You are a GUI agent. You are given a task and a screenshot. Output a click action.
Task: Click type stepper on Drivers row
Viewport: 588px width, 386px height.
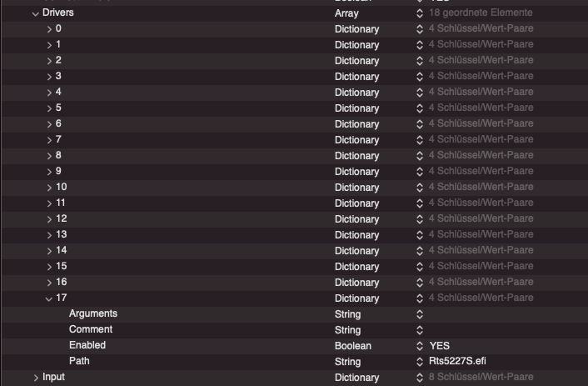tap(420, 13)
